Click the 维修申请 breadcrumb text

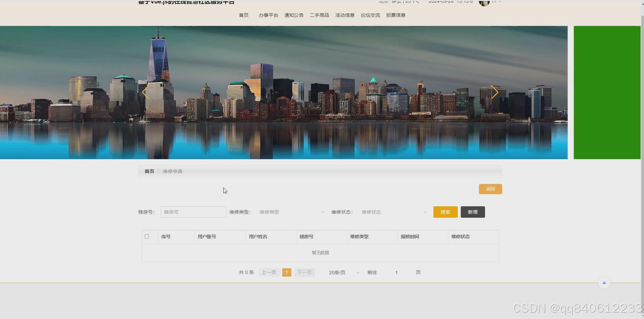click(x=172, y=171)
